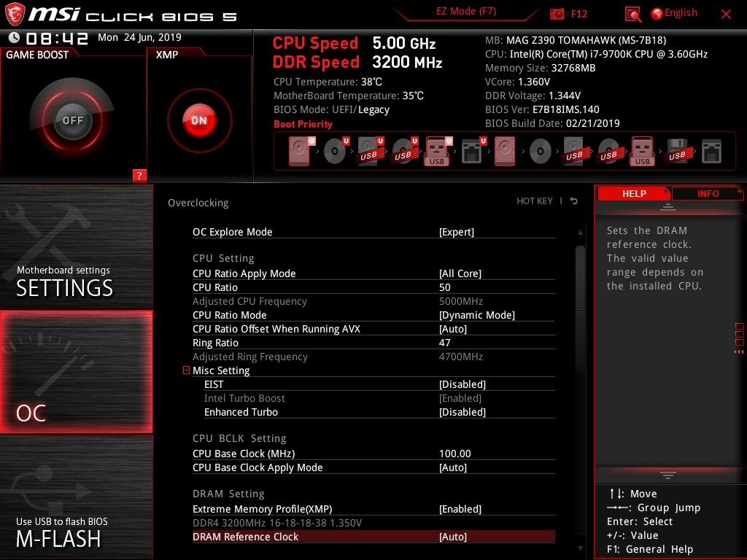Select the UEFI USB CD/DVD boot device
Viewport: 747px width, 560px height.
click(x=403, y=151)
